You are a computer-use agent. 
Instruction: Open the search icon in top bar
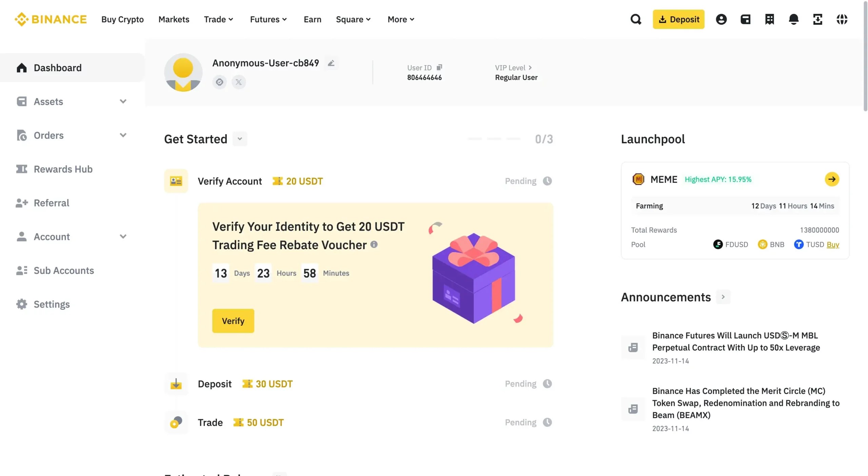click(x=636, y=19)
